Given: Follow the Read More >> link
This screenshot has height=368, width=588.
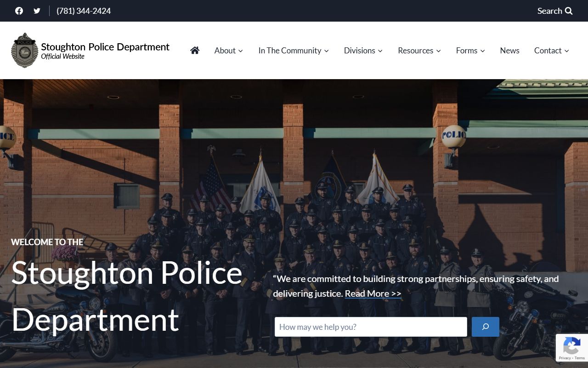Looking at the screenshot, I should (373, 293).
